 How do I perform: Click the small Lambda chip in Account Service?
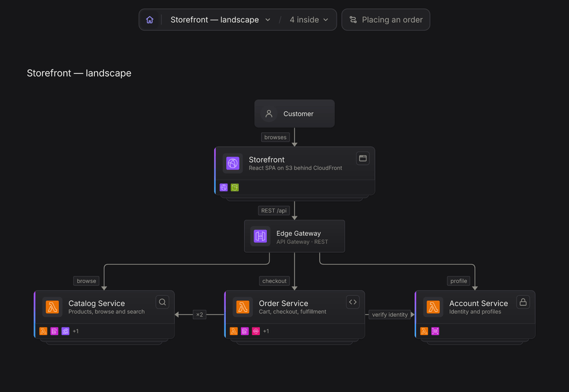pos(424,331)
